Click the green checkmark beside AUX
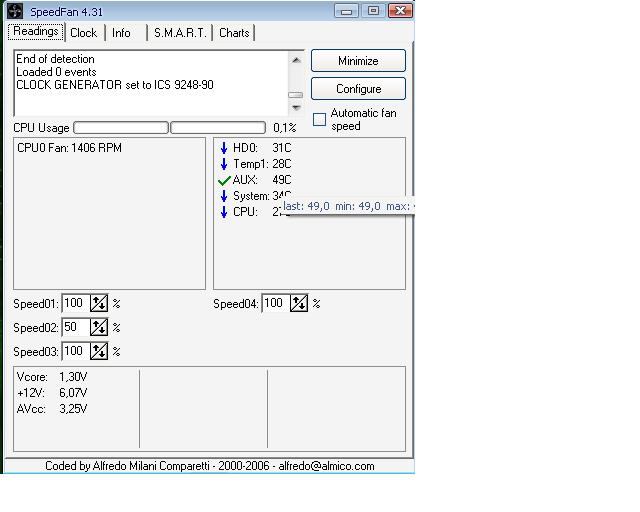 [224, 180]
